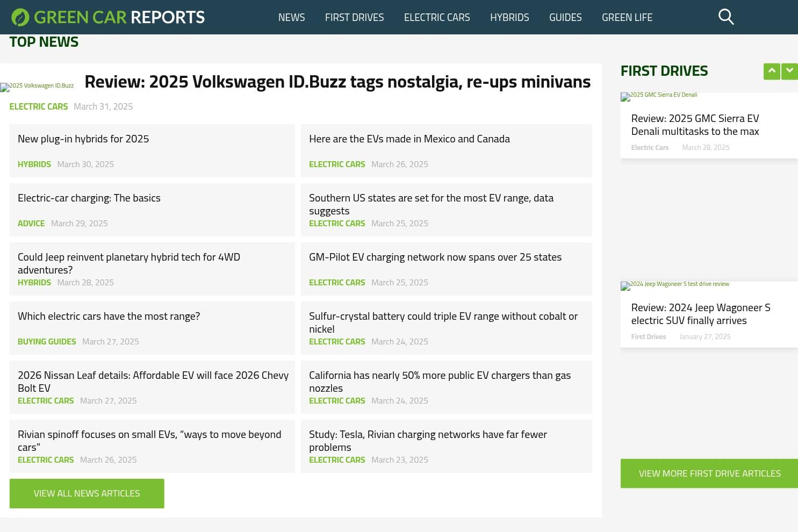Open the Green Life menu item

pos(627,17)
